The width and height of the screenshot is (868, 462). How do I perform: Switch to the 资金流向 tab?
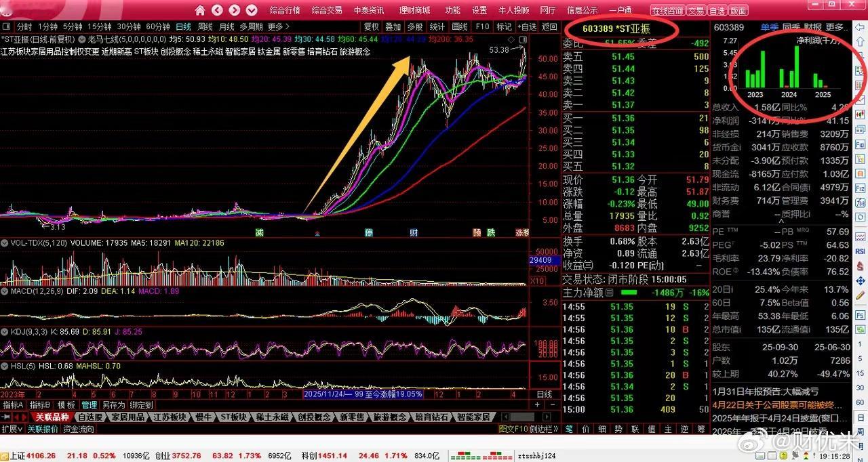[x=79, y=429]
